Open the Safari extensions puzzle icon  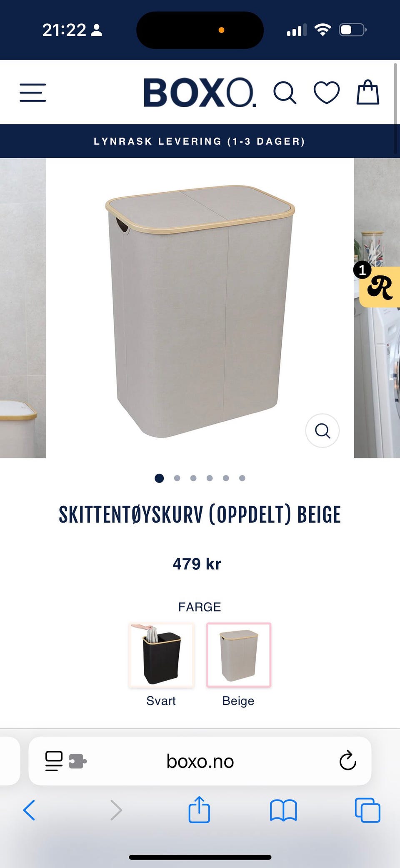click(x=77, y=761)
